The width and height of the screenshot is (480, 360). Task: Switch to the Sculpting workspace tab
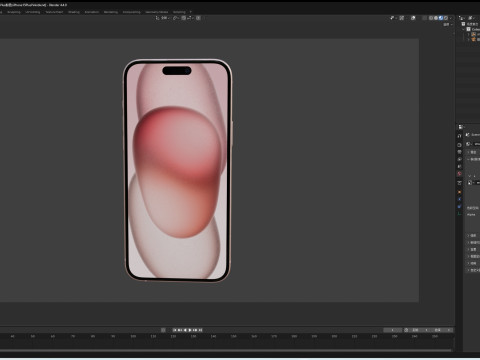(x=14, y=12)
